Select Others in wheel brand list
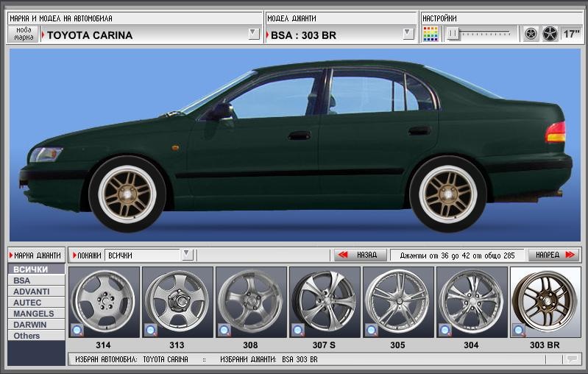The width and height of the screenshot is (588, 374). [x=36, y=336]
